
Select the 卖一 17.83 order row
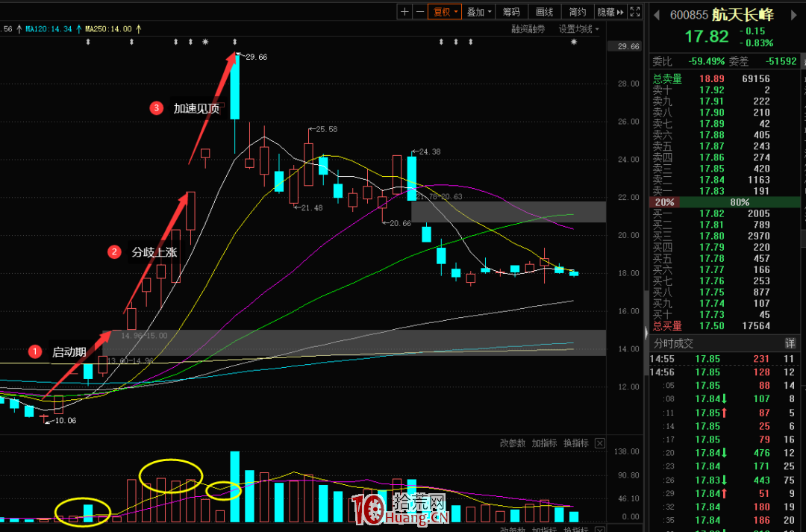click(x=724, y=191)
